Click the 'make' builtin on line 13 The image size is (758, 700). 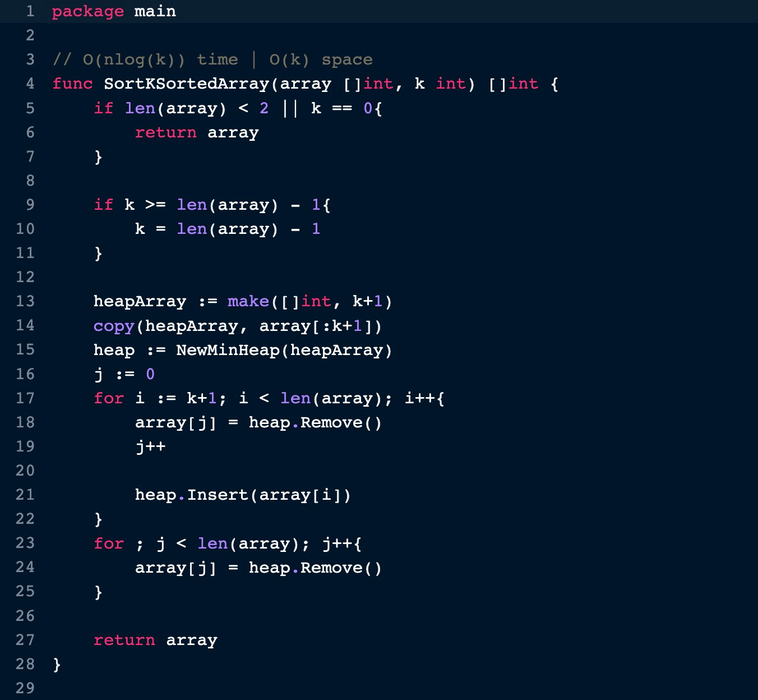(248, 301)
